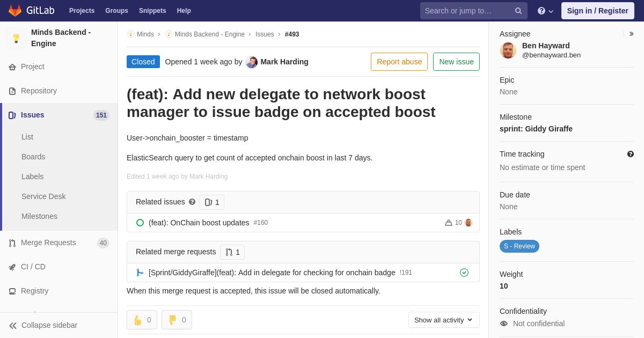644x338 pixels.
Task: Click the pipeline passed check icon
Action: [x=464, y=273]
